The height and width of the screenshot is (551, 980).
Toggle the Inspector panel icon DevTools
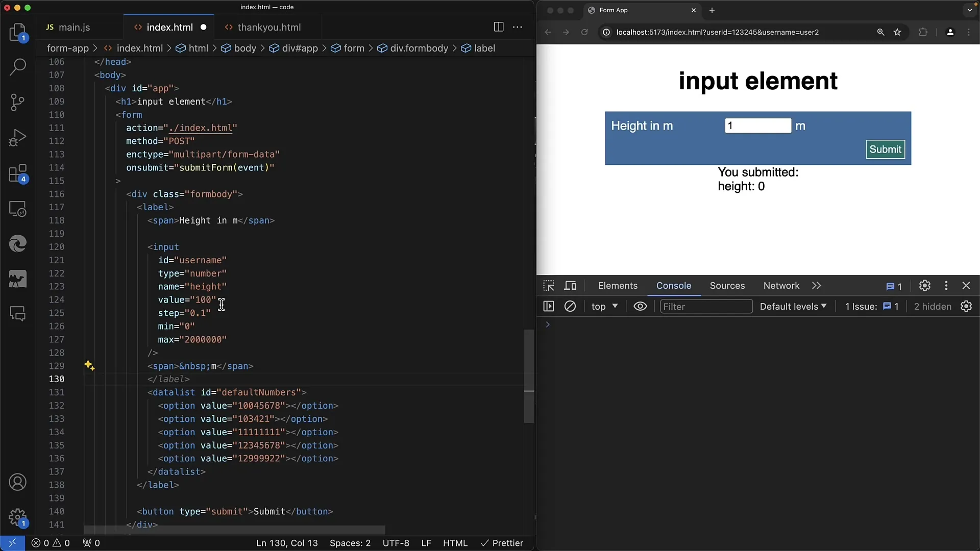(549, 285)
